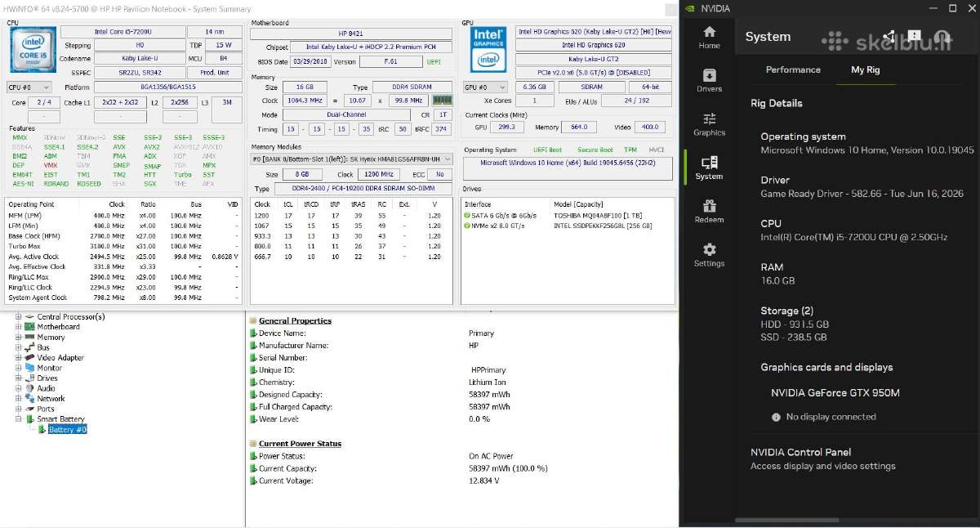Screen dimensions: 980x528
Task: Open the GPU #0 selector dropdown
Action: click(x=484, y=87)
